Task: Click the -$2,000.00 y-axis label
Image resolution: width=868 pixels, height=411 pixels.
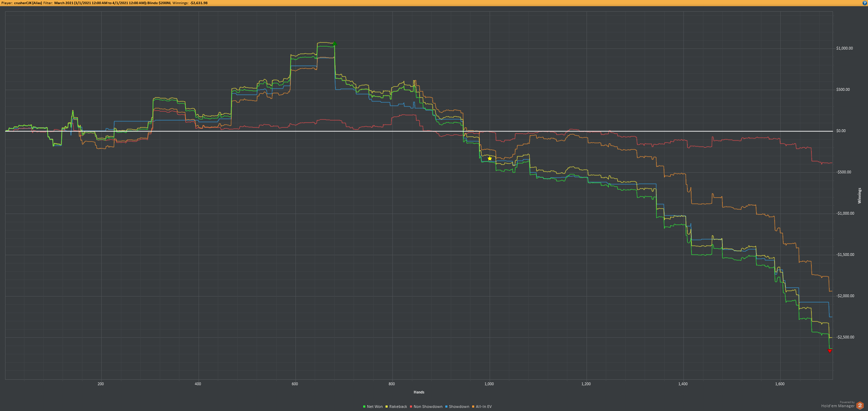Action: pyautogui.click(x=845, y=296)
